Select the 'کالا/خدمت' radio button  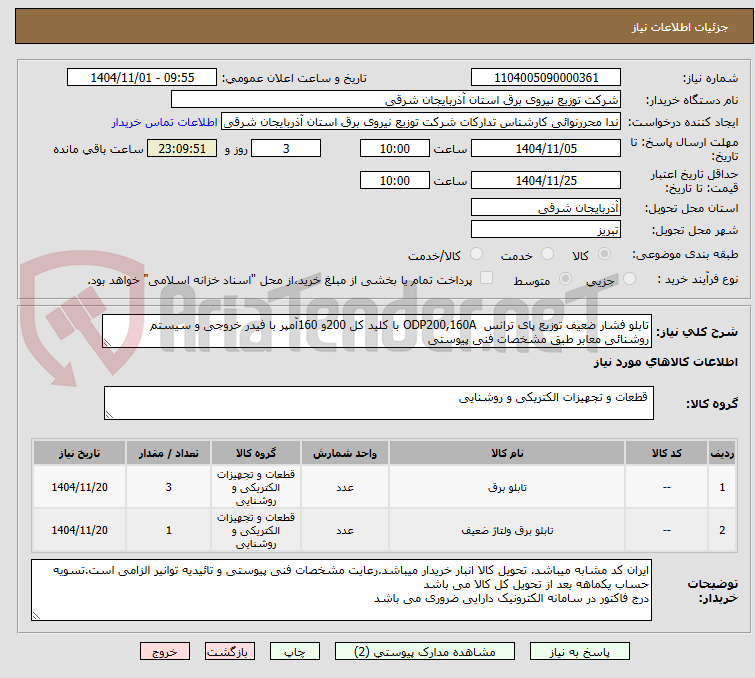click(x=476, y=254)
